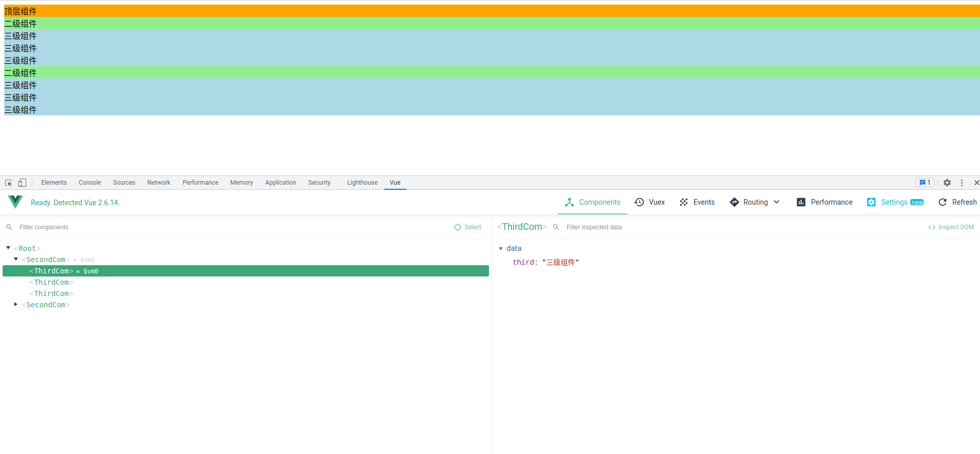Activate the inspect element picker icon
980x454 pixels.
[8, 183]
